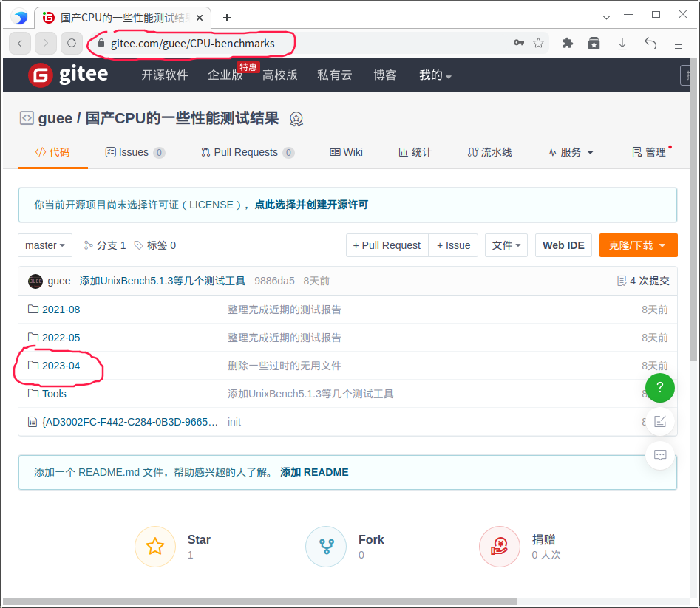This screenshot has width=700, height=608.
Task: Open saved passwords key icon
Action: [518, 43]
